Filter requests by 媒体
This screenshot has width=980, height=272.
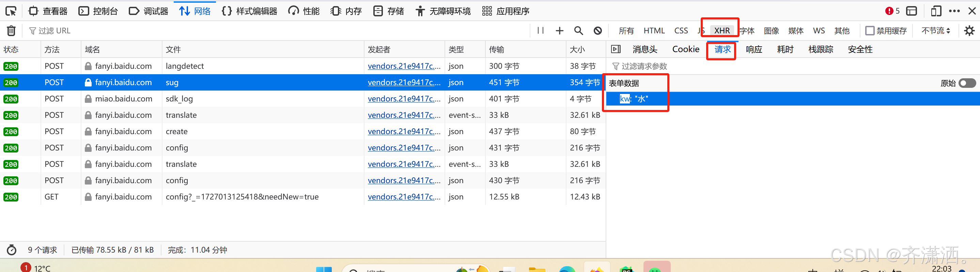coord(796,31)
